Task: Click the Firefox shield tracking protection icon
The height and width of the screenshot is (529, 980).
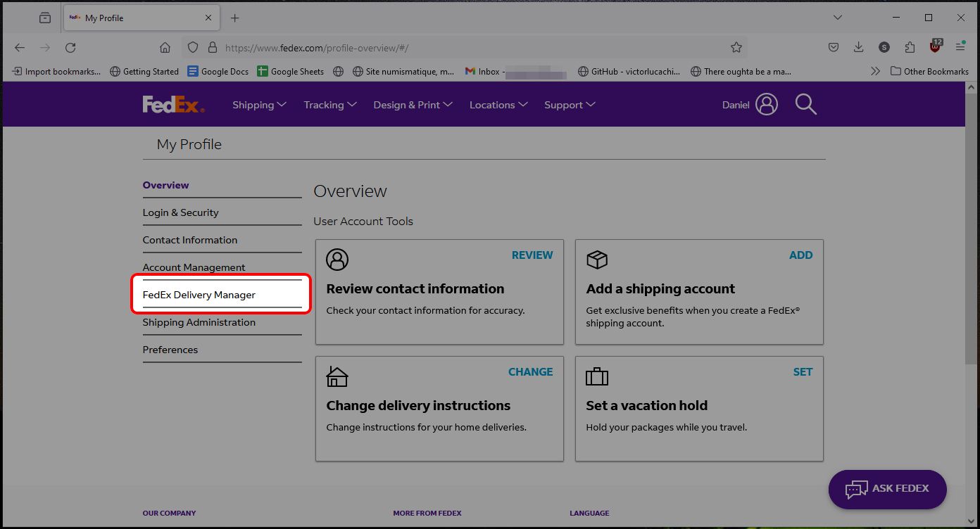Action: click(192, 47)
